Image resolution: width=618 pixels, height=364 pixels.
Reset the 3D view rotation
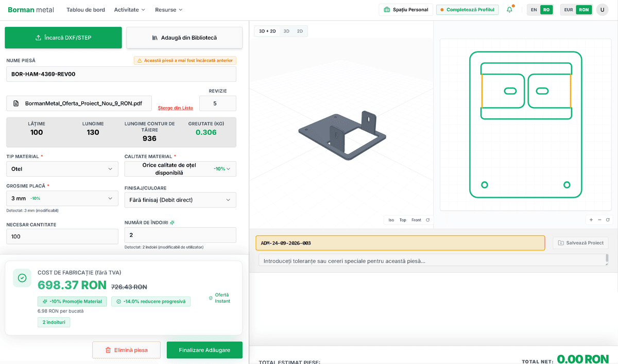(x=427, y=220)
